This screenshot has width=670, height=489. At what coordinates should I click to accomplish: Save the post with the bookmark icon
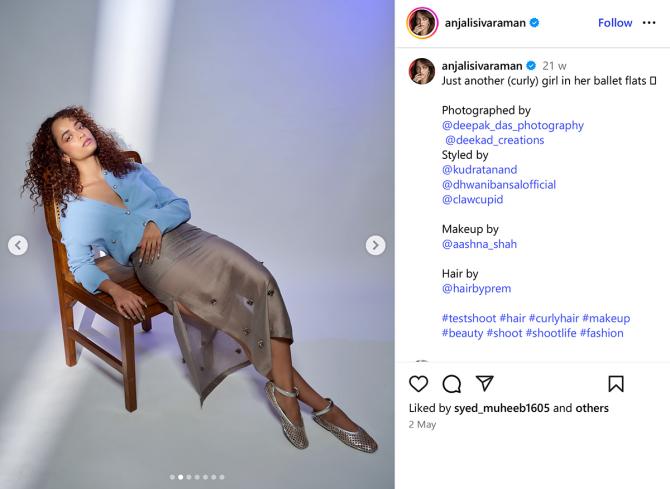(616, 384)
